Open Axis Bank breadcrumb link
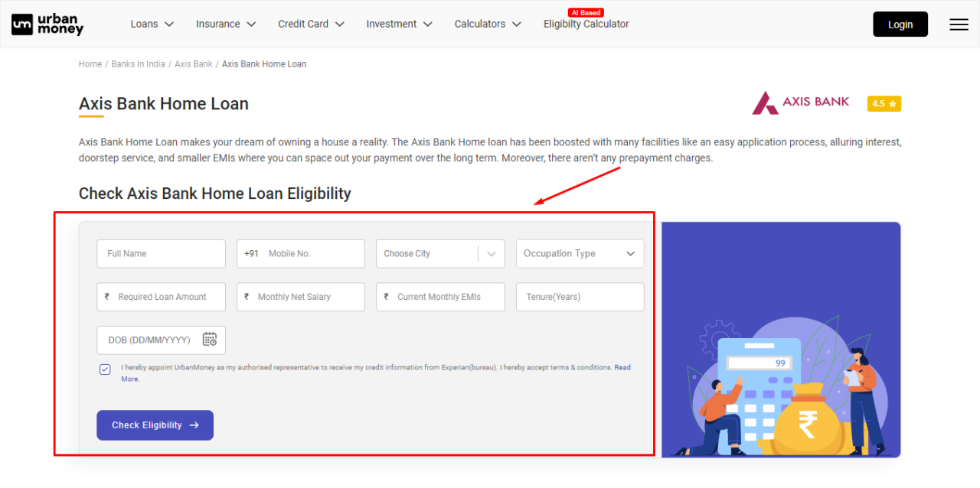Viewport: 980px width, 488px height. click(x=194, y=64)
